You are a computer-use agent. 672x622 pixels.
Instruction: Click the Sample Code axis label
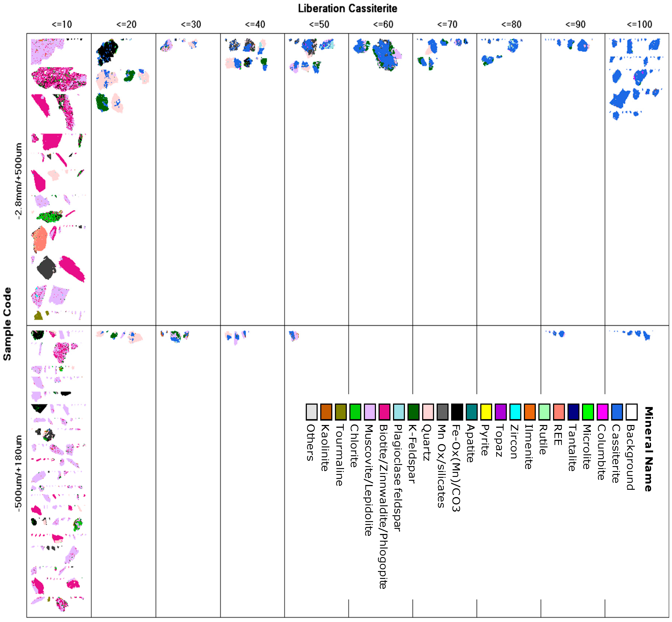pyautogui.click(x=7, y=324)
